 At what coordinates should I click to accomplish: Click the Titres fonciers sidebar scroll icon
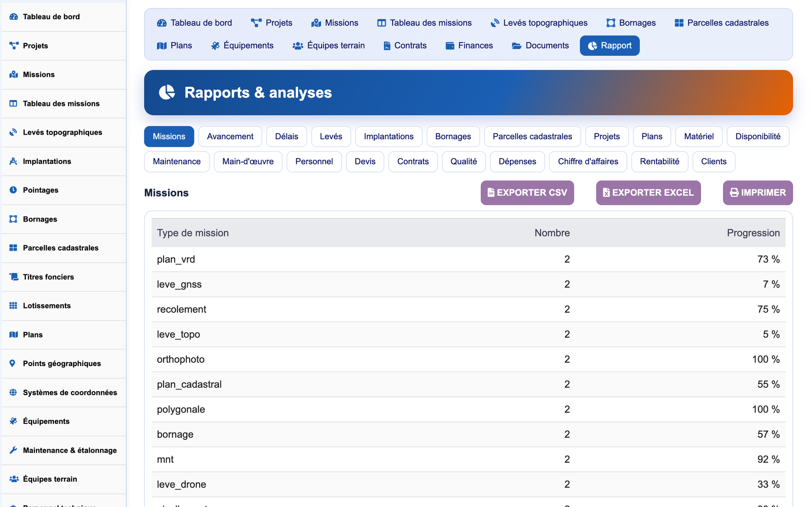tap(13, 277)
